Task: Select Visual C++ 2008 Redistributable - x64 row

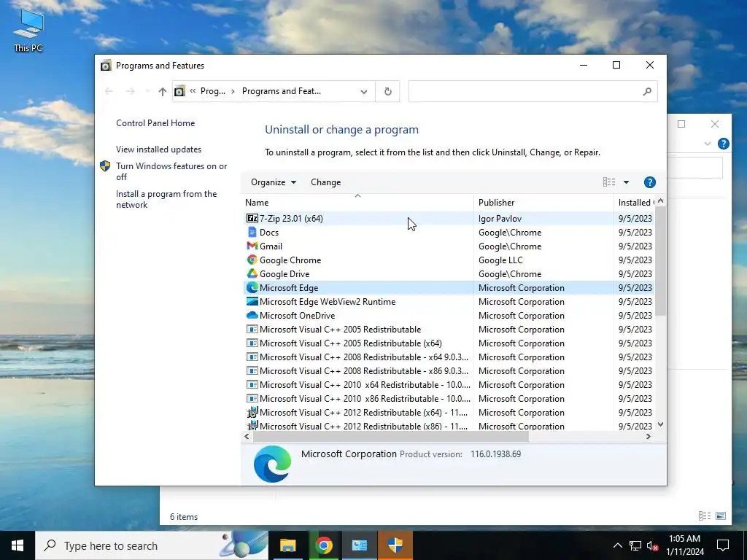Action: pos(448,357)
